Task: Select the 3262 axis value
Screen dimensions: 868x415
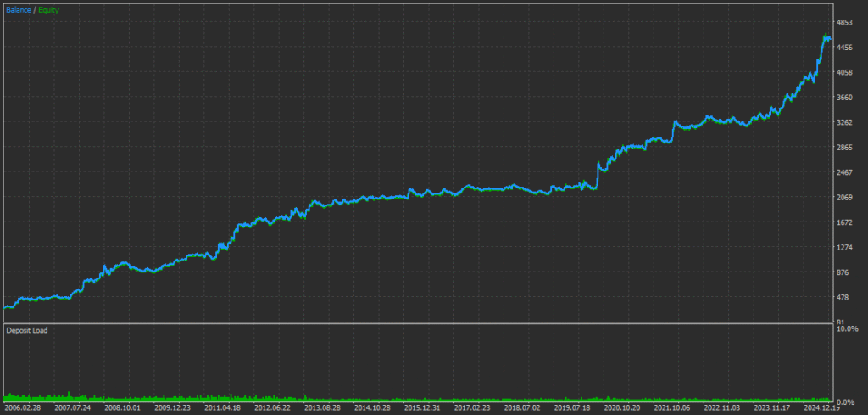Action: (x=844, y=122)
